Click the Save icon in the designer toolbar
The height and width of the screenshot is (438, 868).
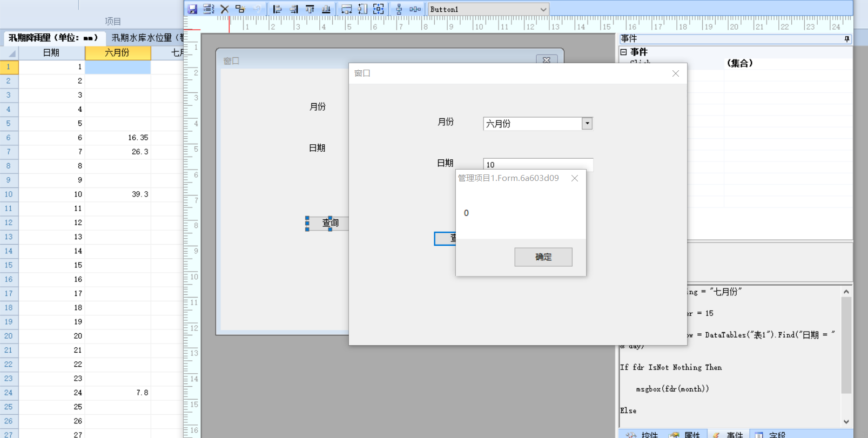click(192, 9)
